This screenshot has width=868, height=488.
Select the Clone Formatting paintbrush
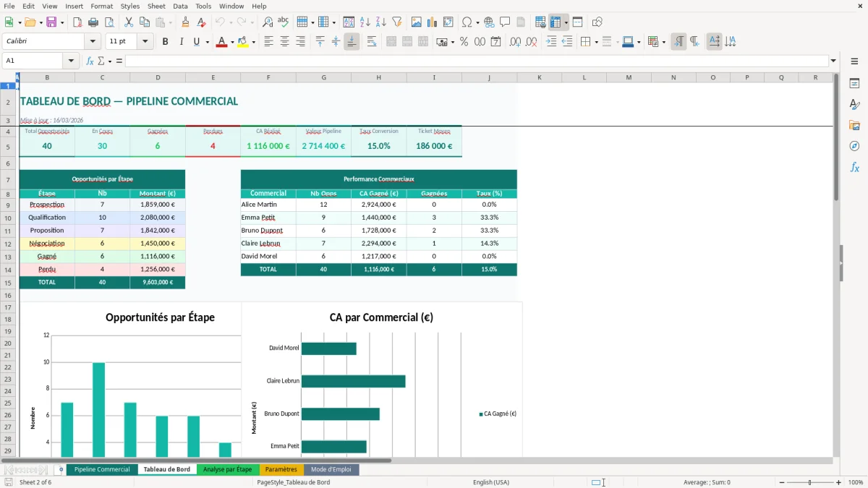click(x=185, y=22)
